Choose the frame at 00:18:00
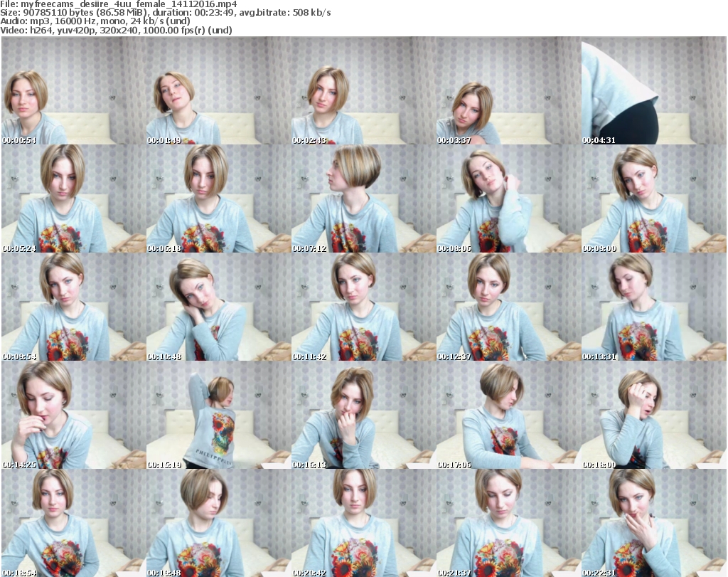 click(x=654, y=415)
